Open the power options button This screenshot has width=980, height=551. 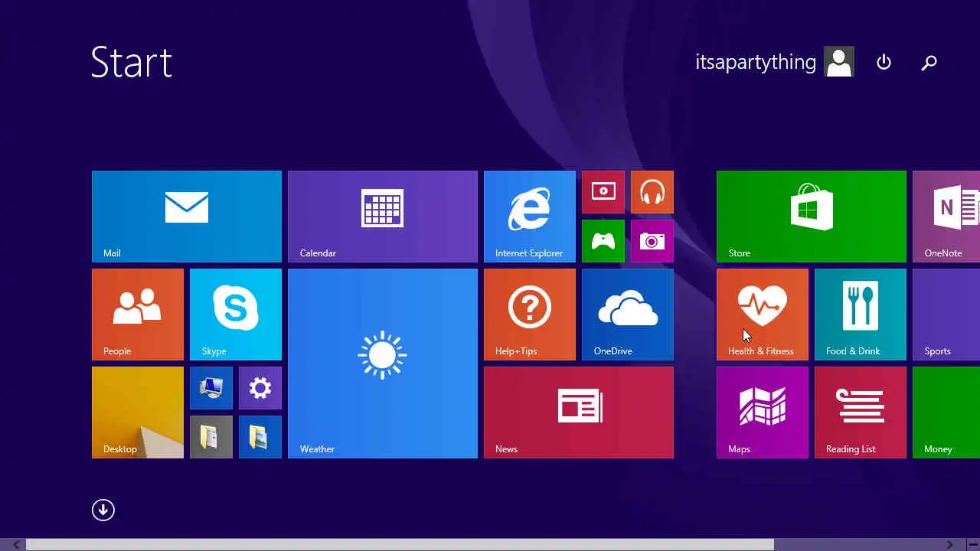pos(884,62)
